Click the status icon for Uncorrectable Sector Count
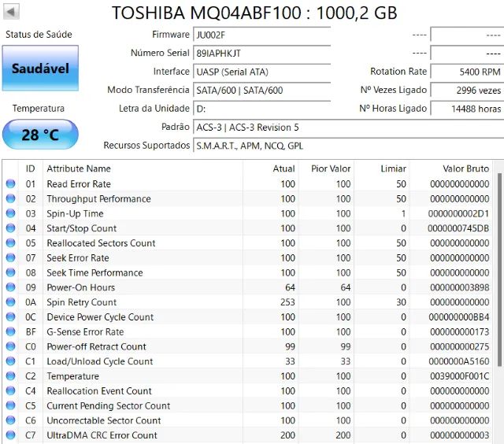Image resolution: width=504 pixels, height=444 pixels. (x=10, y=420)
